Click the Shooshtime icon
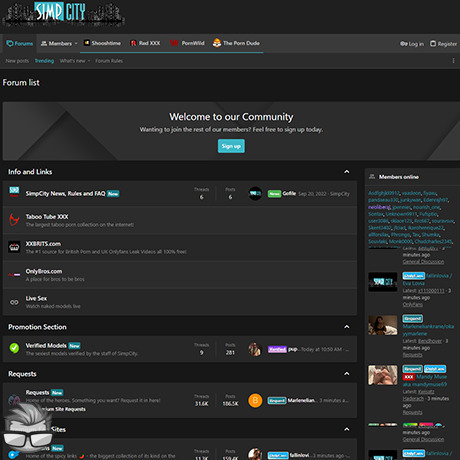 point(87,43)
